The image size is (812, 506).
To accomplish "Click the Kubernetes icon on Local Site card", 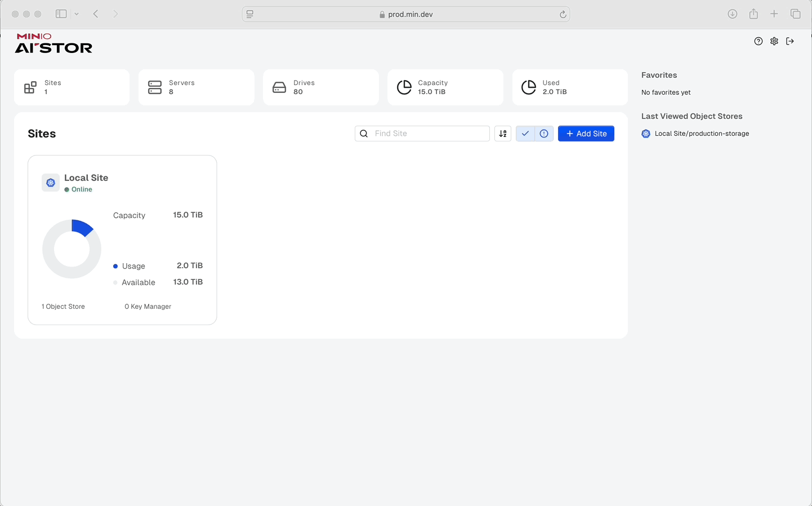I will tap(51, 183).
